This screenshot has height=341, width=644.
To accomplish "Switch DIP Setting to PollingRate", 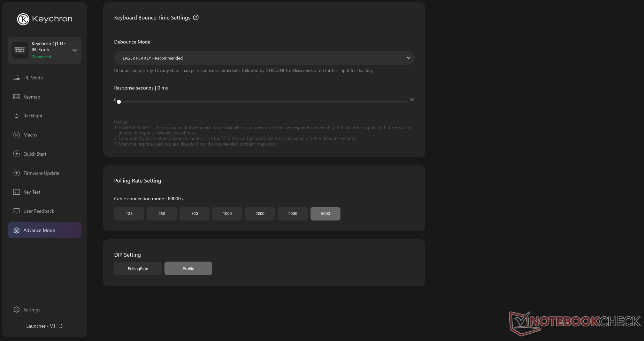I will 138,269.
